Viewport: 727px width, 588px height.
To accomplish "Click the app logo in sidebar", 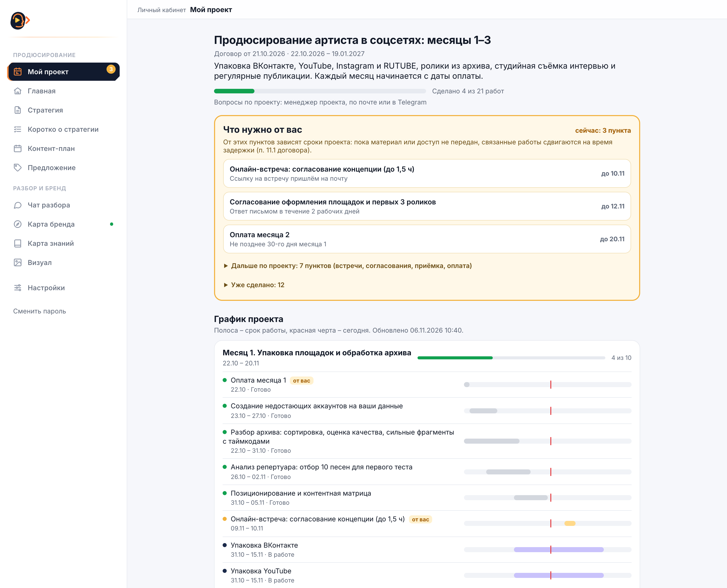I will point(20,20).
